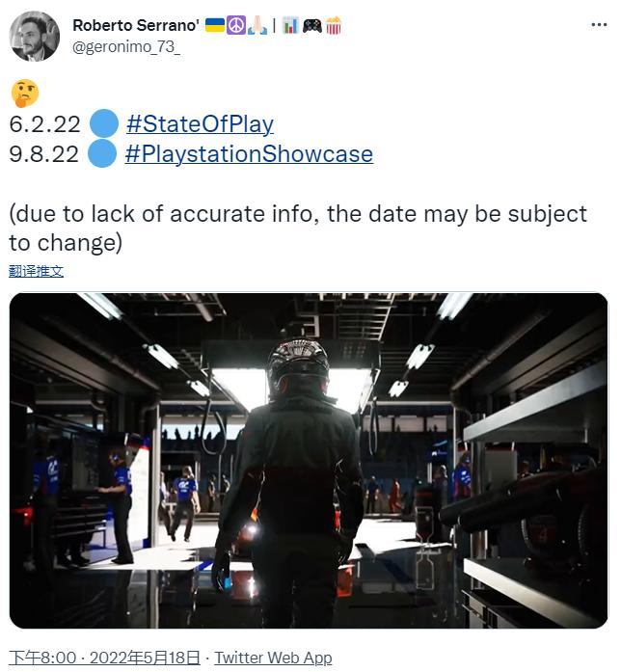Open the racing driver garage image

tap(309, 460)
